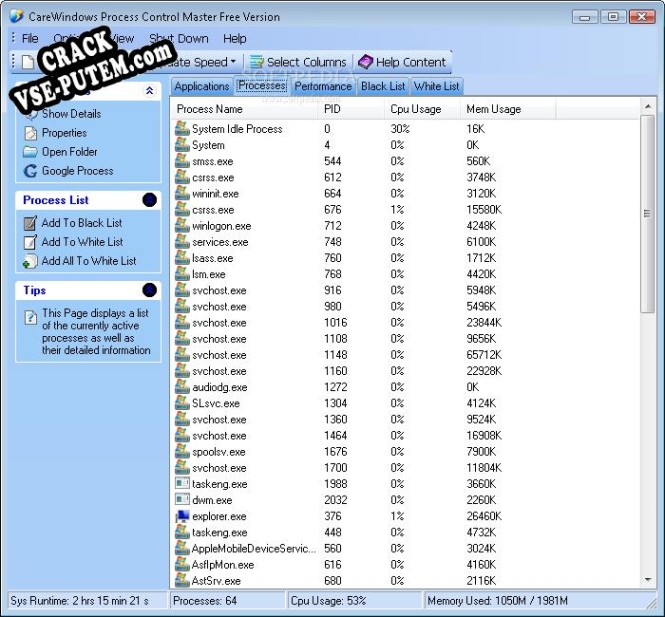Click the Select Columns toolbar icon
The image size is (665, 617).
(x=256, y=62)
